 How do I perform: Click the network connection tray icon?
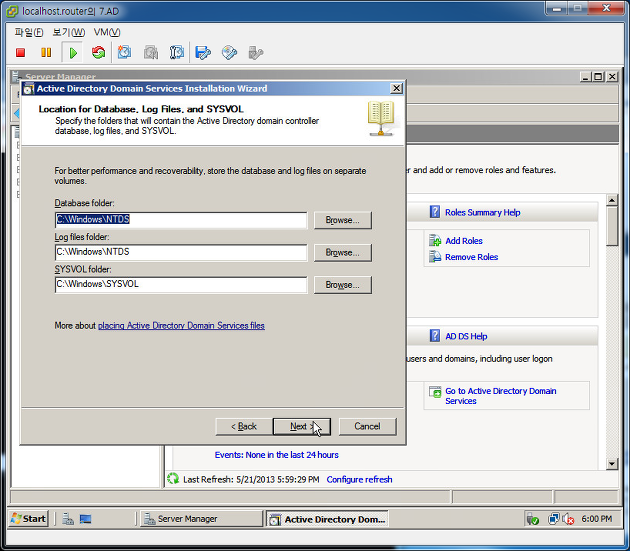553,519
